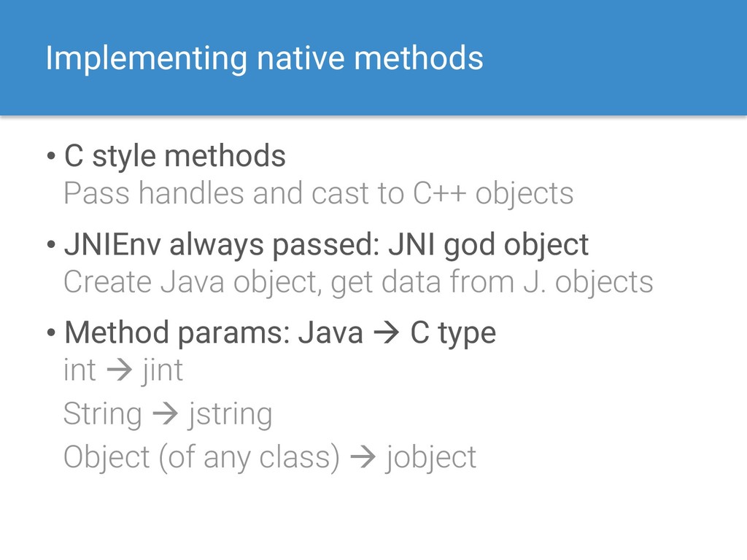Click the bullet dot beside 'C style methods'
The width and height of the screenshot is (747, 560).
52,156
